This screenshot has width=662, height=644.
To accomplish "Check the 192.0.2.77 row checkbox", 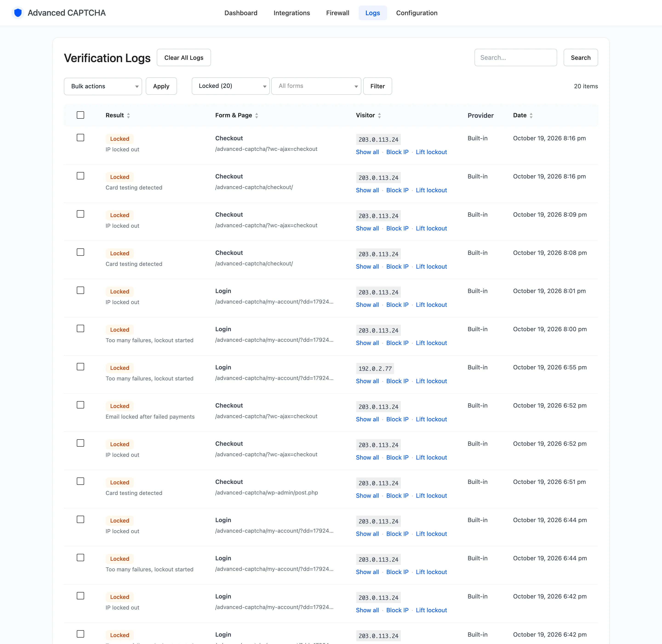I will [80, 367].
